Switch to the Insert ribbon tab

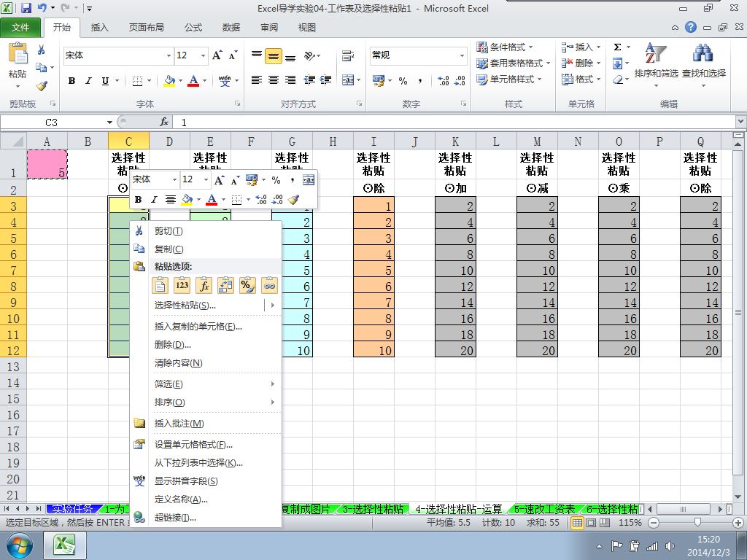99,27
